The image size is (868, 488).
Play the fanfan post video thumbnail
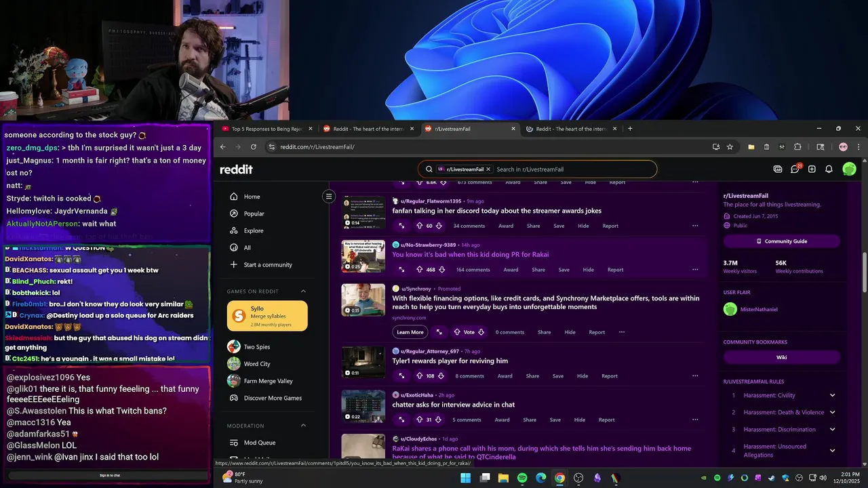(x=363, y=211)
